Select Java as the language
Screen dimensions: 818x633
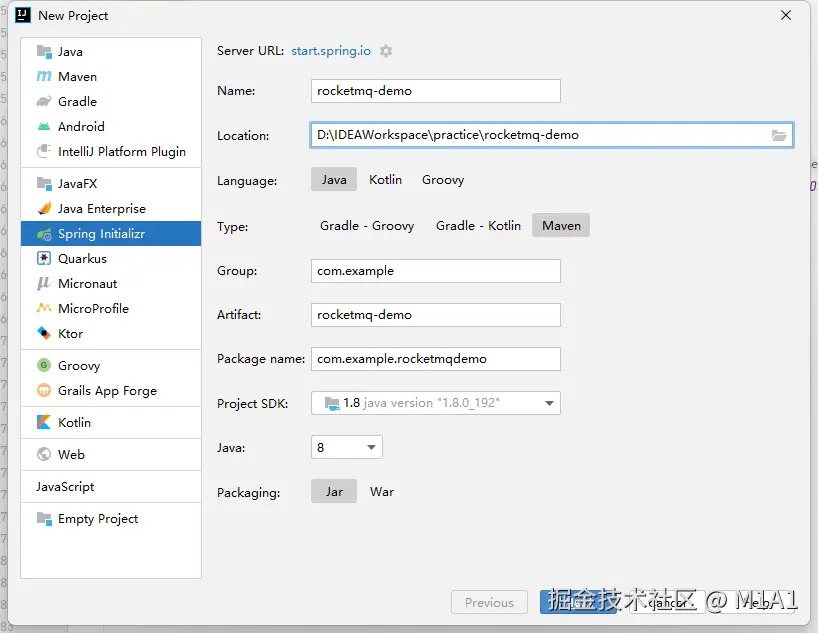click(334, 180)
